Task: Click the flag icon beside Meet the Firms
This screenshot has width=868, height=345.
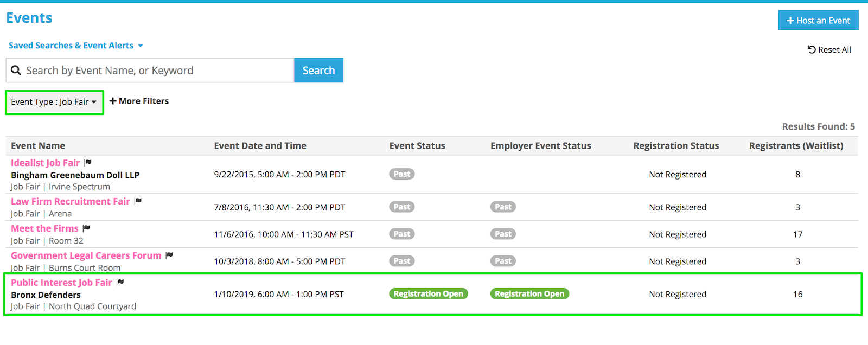Action: point(87,228)
